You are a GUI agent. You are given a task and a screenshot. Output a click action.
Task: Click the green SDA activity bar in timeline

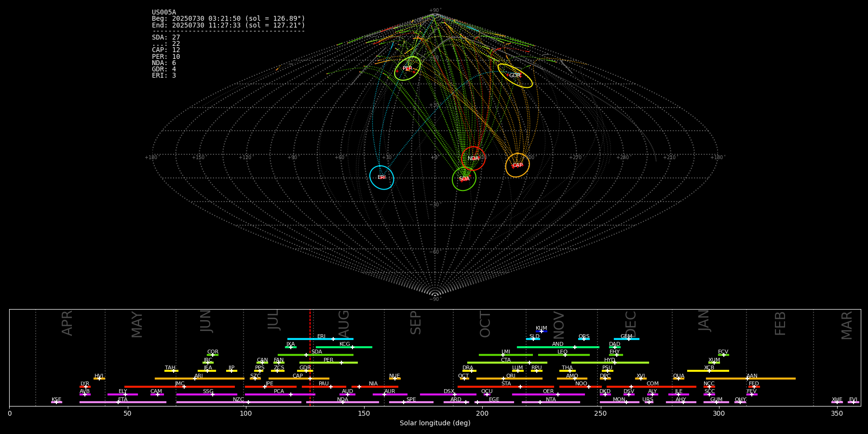tap(315, 355)
